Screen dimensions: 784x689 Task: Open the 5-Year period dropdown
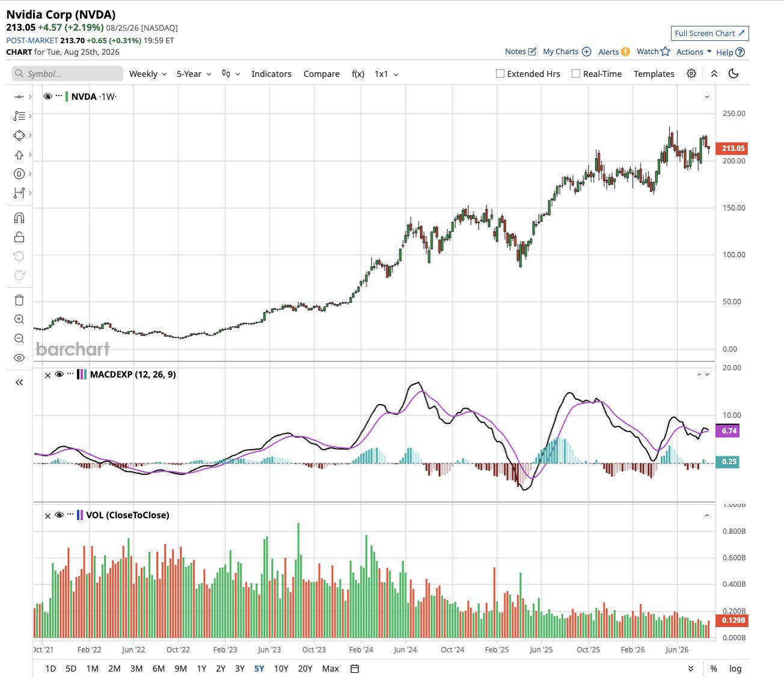(194, 74)
